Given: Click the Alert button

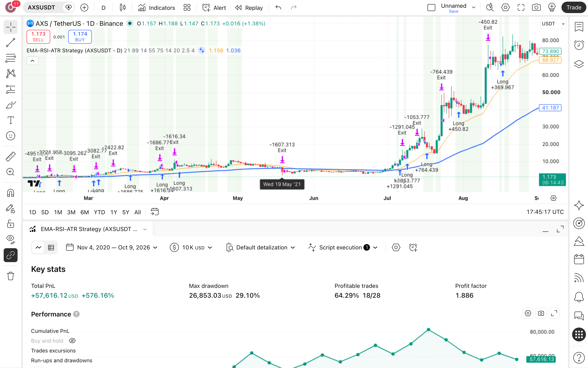Looking at the screenshot, I should coord(214,8).
